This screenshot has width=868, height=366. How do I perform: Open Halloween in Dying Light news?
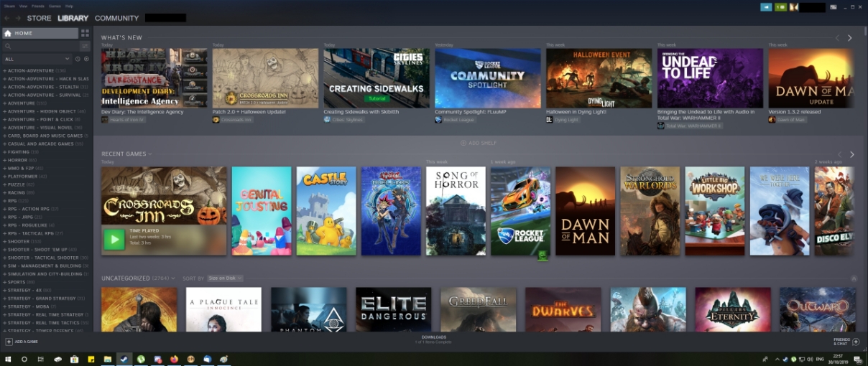(x=599, y=78)
